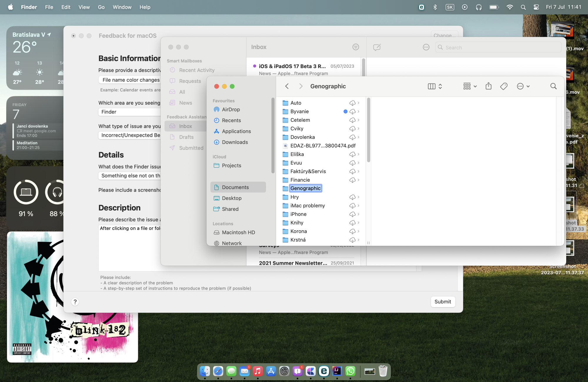Click the tag icon in Finder toolbar
The image size is (588, 382).
(504, 86)
